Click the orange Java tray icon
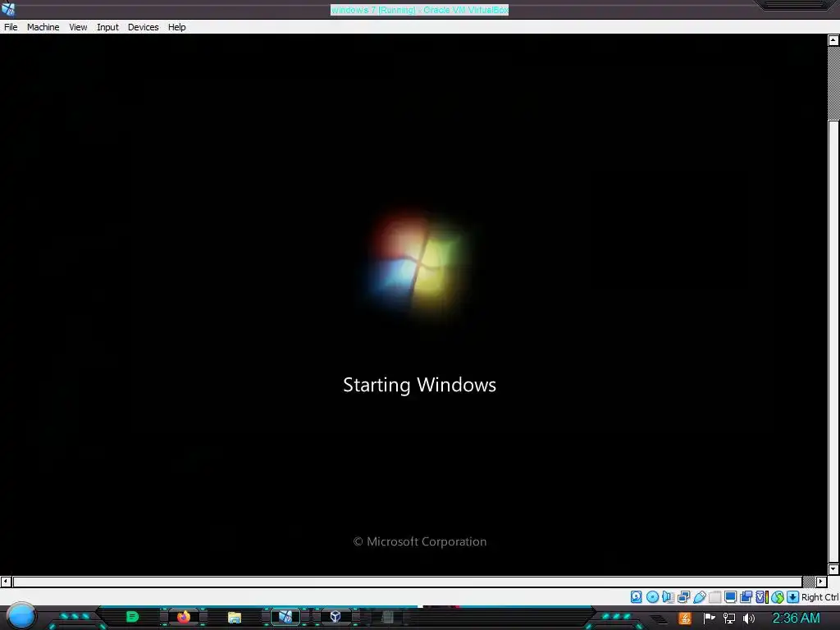The height and width of the screenshot is (630, 840). [685, 619]
